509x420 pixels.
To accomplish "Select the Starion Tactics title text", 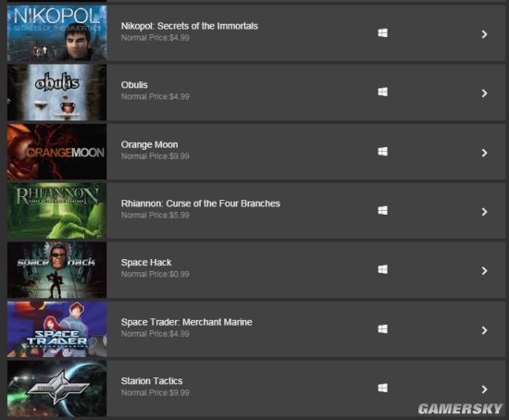I will [x=152, y=381].
